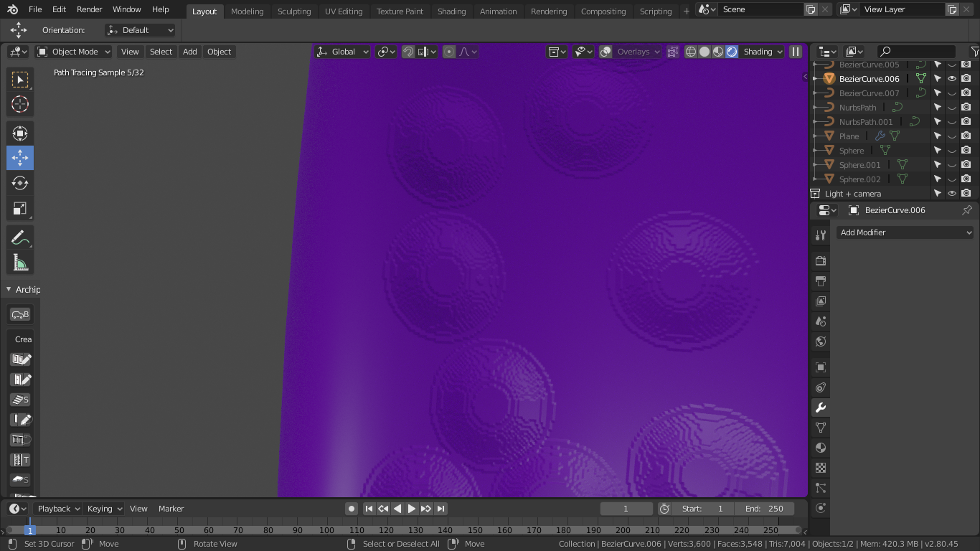Click the viewport Object menu
The image size is (980, 551).
(219, 52)
